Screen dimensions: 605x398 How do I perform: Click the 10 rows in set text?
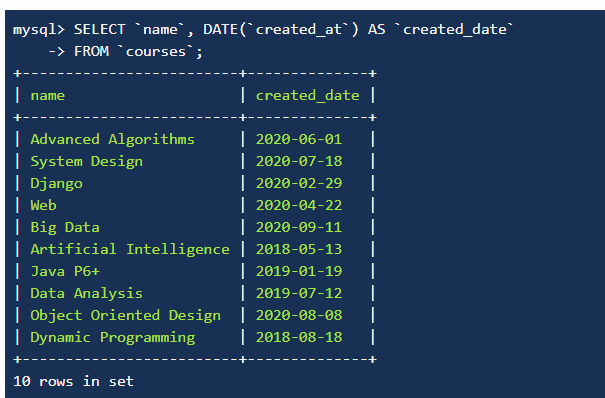(73, 381)
